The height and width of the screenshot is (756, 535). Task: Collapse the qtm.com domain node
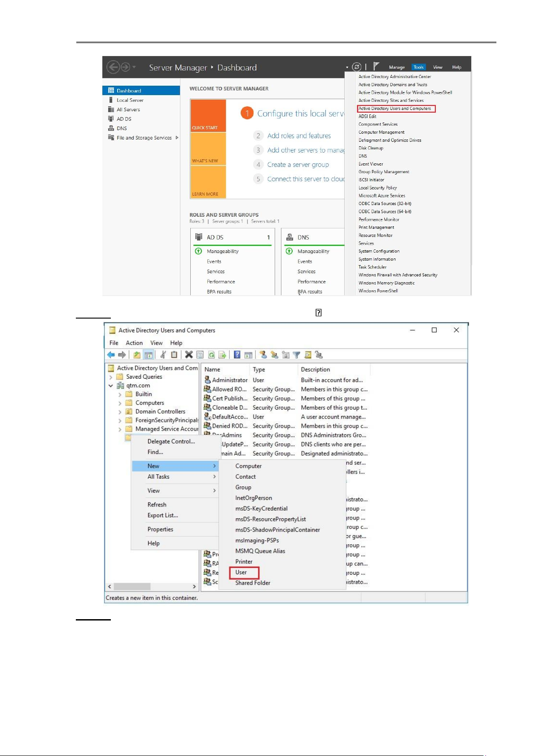pos(111,385)
